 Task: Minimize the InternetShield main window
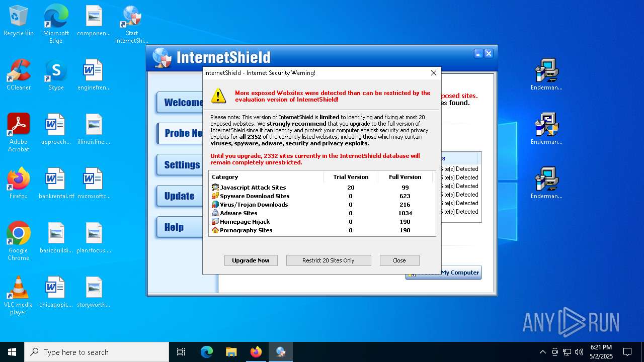(x=478, y=54)
